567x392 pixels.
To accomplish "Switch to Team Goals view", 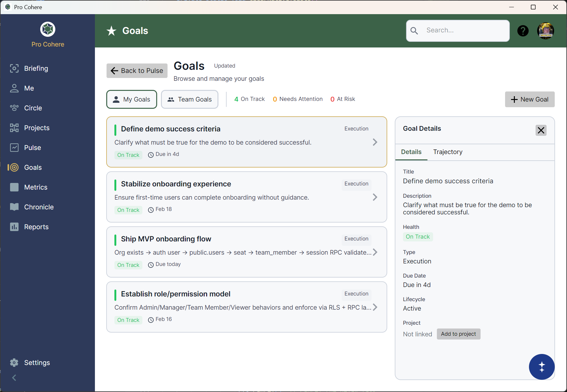I will pos(190,99).
